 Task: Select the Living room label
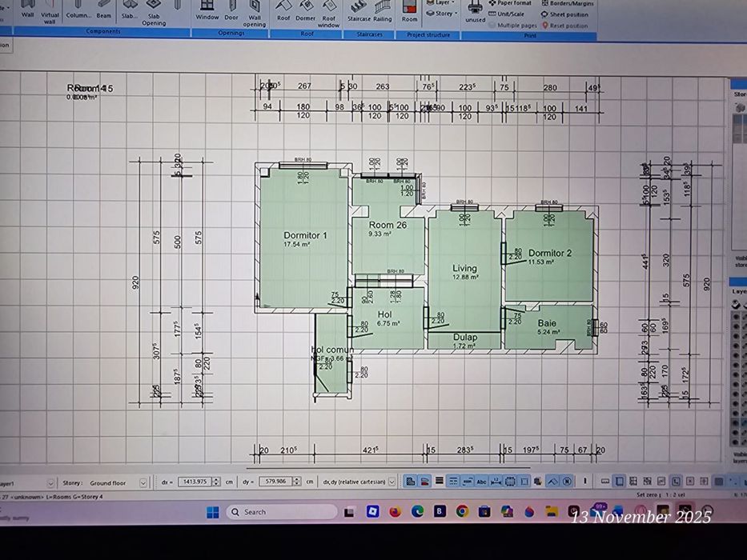click(464, 268)
